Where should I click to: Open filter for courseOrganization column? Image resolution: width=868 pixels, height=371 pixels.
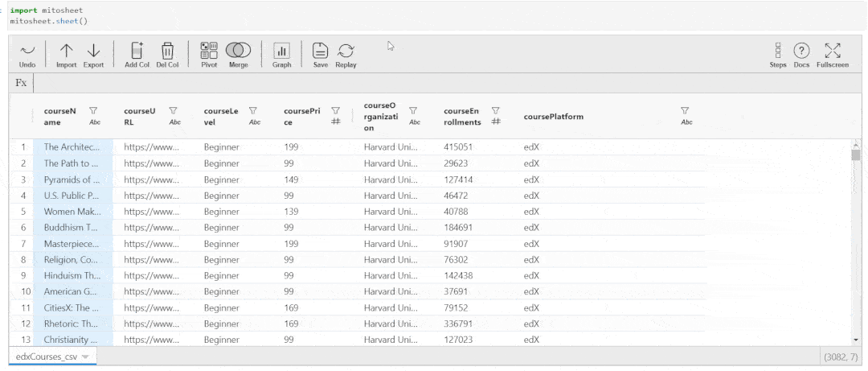[413, 111]
